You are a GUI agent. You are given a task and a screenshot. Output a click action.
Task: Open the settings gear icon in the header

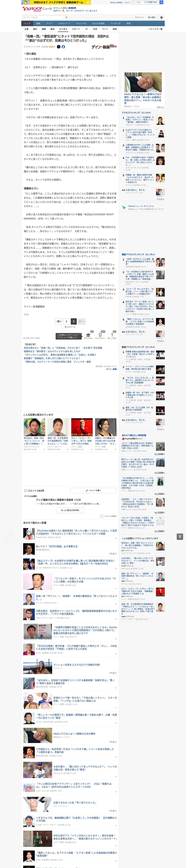point(161,18)
